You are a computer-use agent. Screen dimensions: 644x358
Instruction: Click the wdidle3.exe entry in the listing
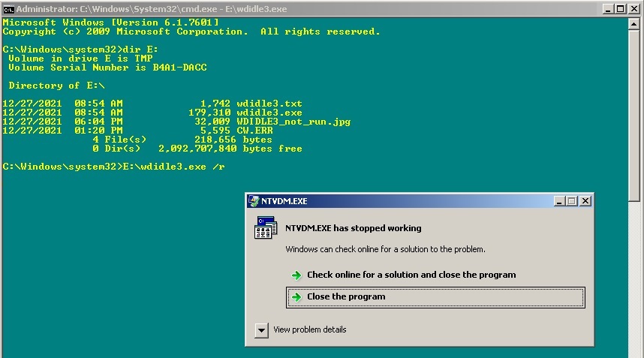(269, 113)
